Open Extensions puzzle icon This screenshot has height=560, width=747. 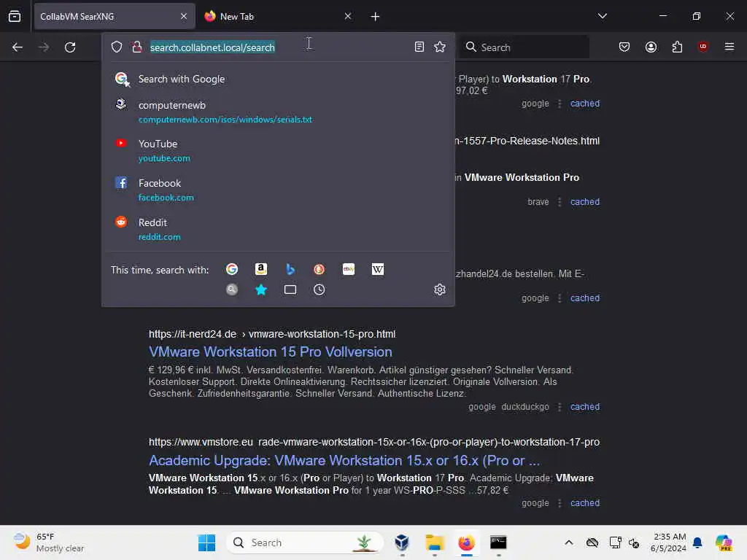[677, 47]
